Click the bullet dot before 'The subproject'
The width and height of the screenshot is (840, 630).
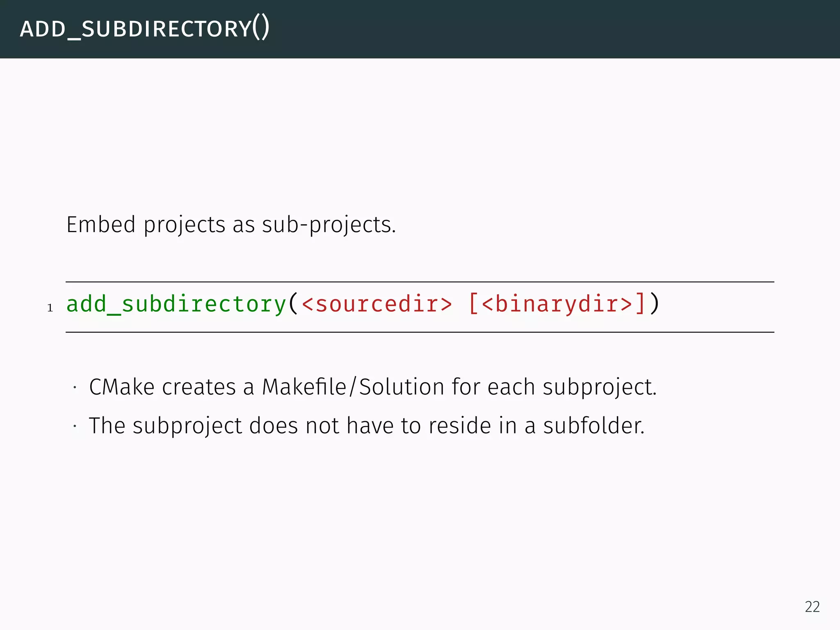(75, 427)
